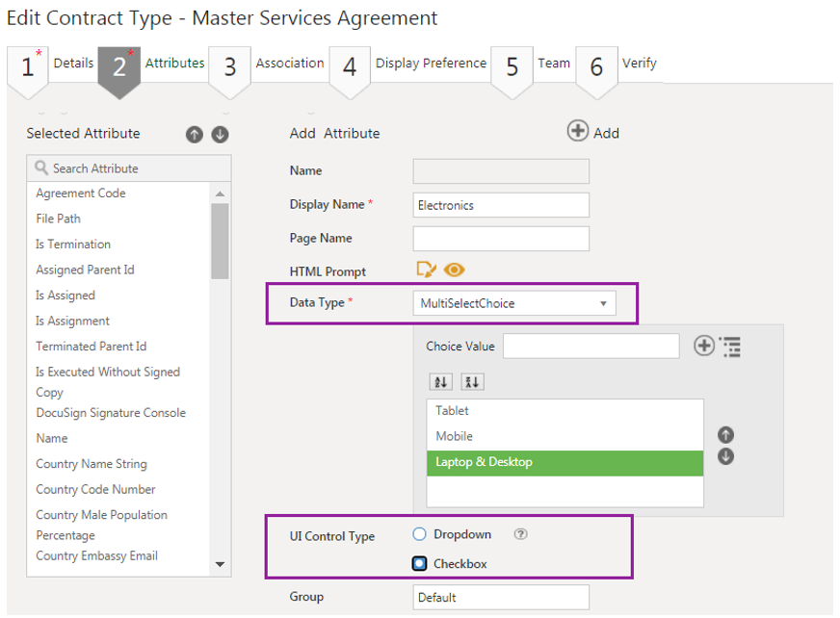Click the plus icon beside Add
This screenshot has width=840, height=618.
coord(578,132)
